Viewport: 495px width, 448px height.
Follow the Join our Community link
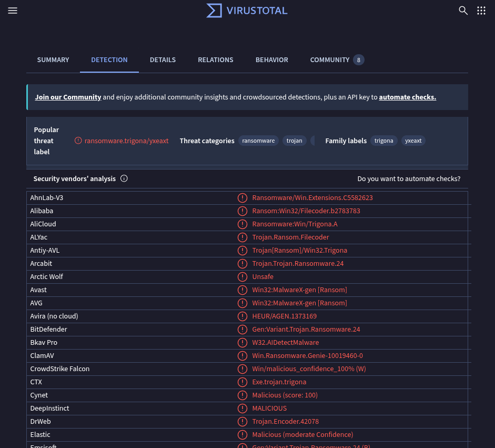(x=68, y=97)
